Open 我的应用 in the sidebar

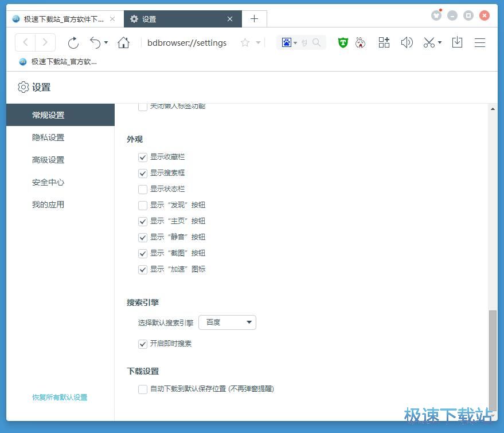[x=60, y=204]
